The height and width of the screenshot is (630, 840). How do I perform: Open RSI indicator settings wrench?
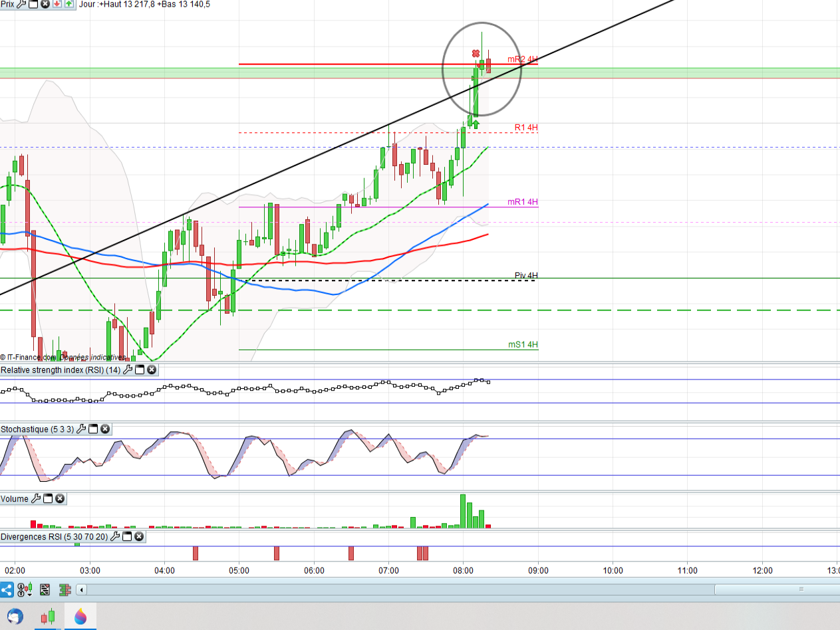pyautogui.click(x=128, y=369)
